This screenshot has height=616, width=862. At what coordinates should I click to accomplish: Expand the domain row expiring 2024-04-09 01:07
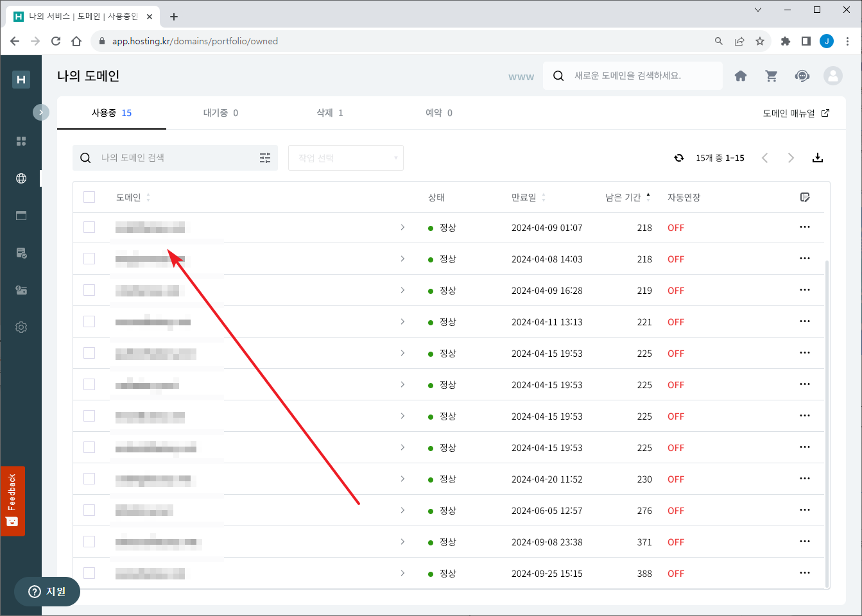pyautogui.click(x=402, y=227)
